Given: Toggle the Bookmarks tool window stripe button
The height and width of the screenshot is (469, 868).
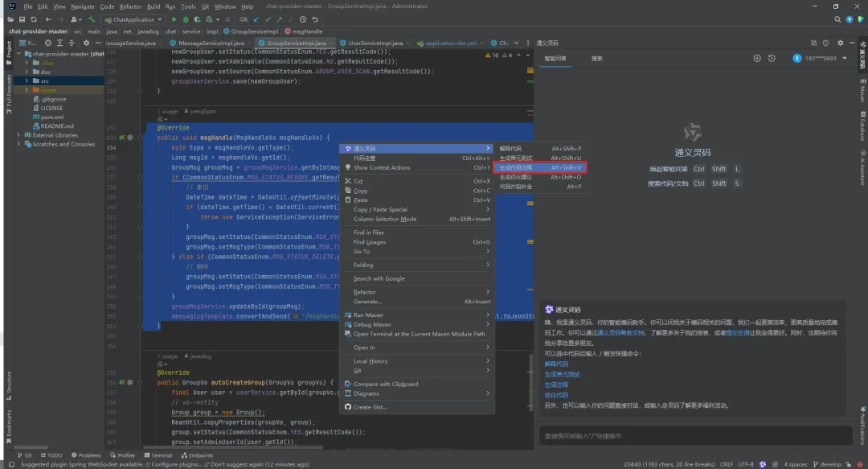Looking at the screenshot, I should point(8,427).
